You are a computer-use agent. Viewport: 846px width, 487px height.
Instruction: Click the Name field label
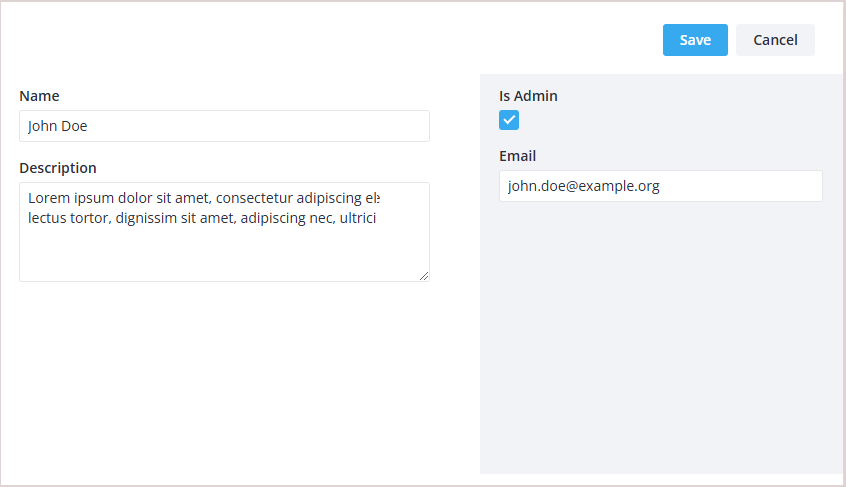click(x=39, y=96)
